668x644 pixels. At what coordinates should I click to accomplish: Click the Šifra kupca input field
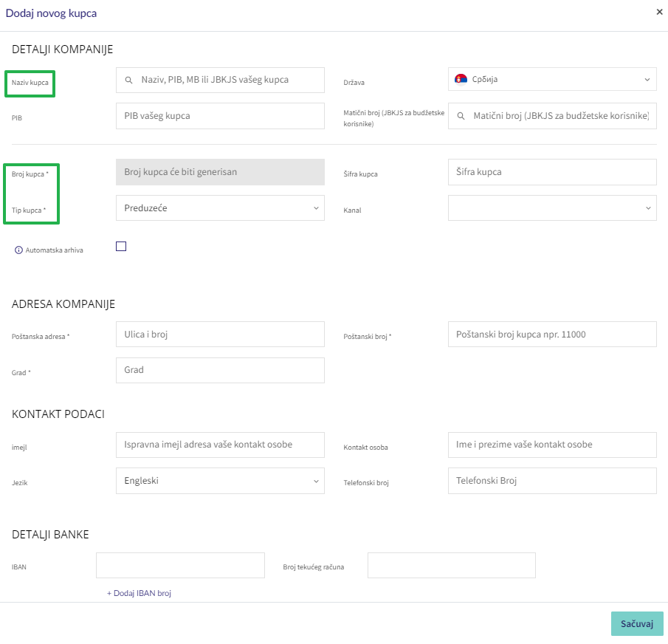552,172
